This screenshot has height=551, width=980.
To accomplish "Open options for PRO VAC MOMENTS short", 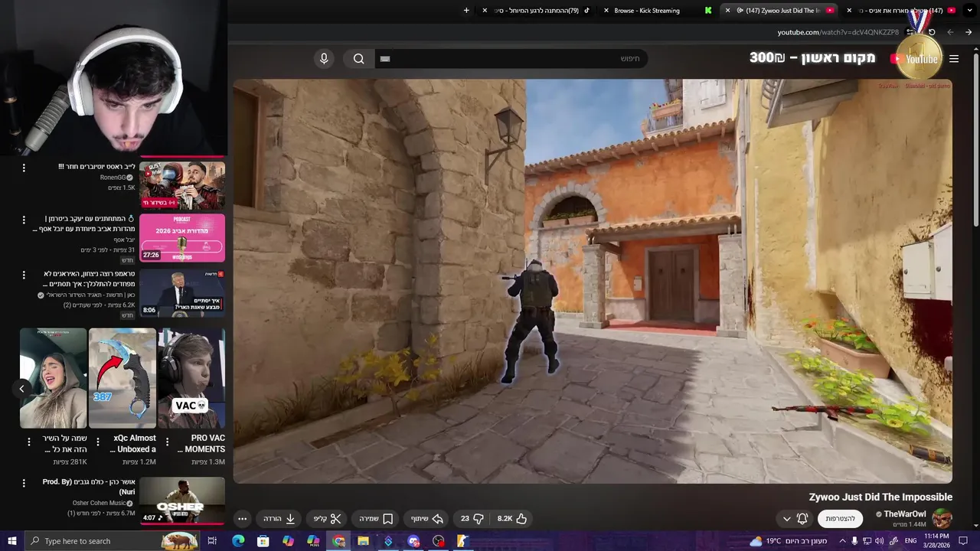I will click(166, 442).
